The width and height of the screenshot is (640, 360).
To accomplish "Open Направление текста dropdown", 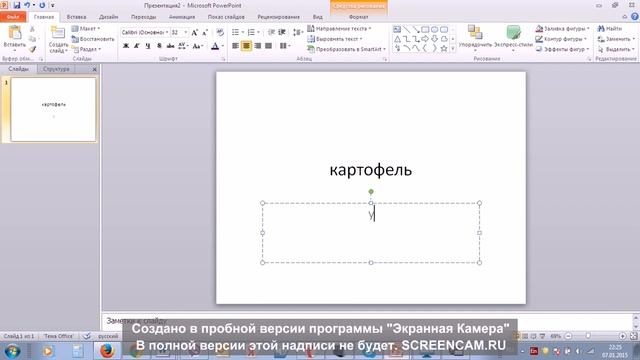I will click(339, 29).
